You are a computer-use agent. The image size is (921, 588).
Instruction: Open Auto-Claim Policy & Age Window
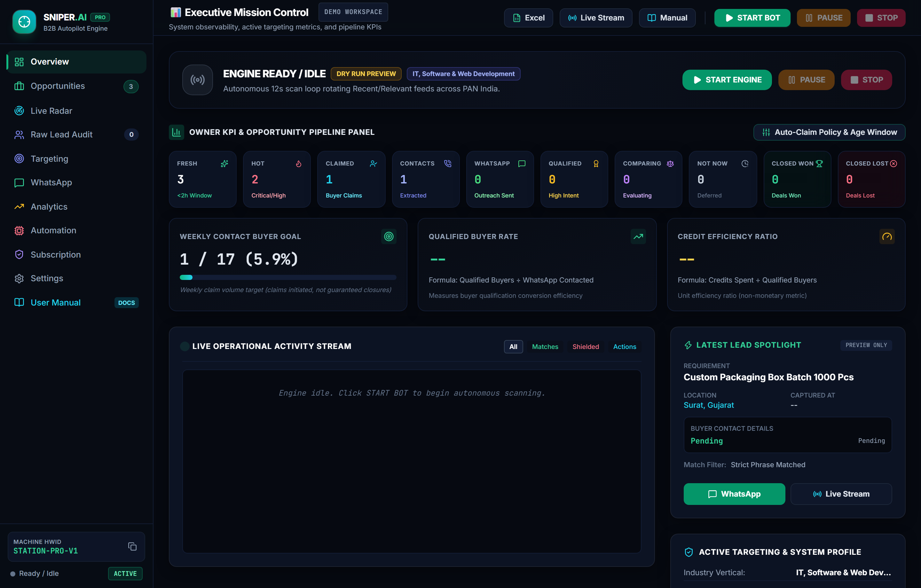point(829,132)
